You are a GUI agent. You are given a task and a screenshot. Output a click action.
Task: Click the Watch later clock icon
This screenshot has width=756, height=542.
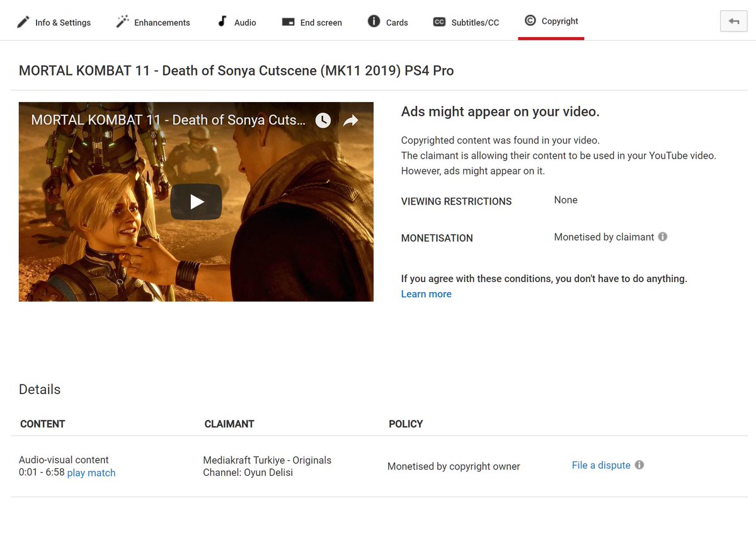[x=323, y=120]
